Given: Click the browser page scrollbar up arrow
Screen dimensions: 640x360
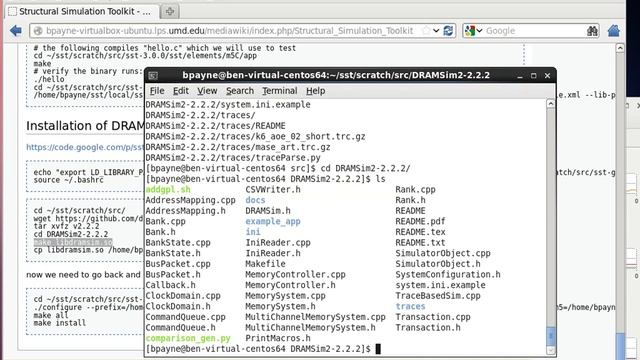Looking at the screenshot, I should point(620,48).
